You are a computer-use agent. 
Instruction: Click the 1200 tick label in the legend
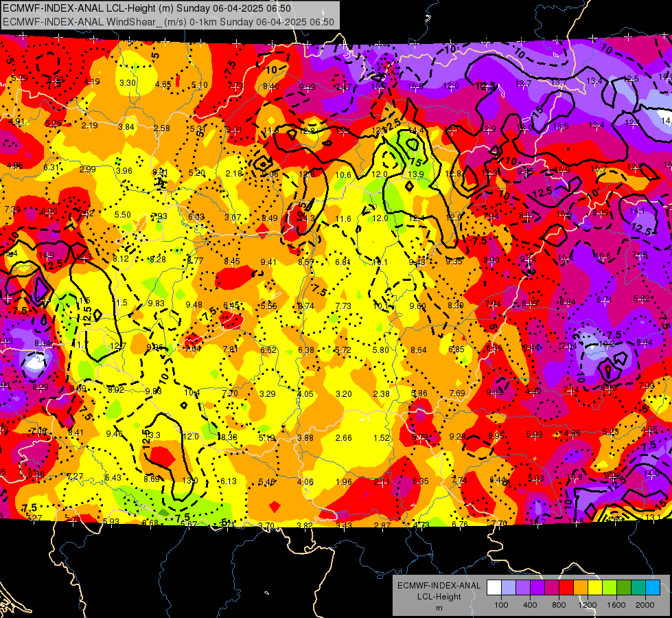coord(588,605)
